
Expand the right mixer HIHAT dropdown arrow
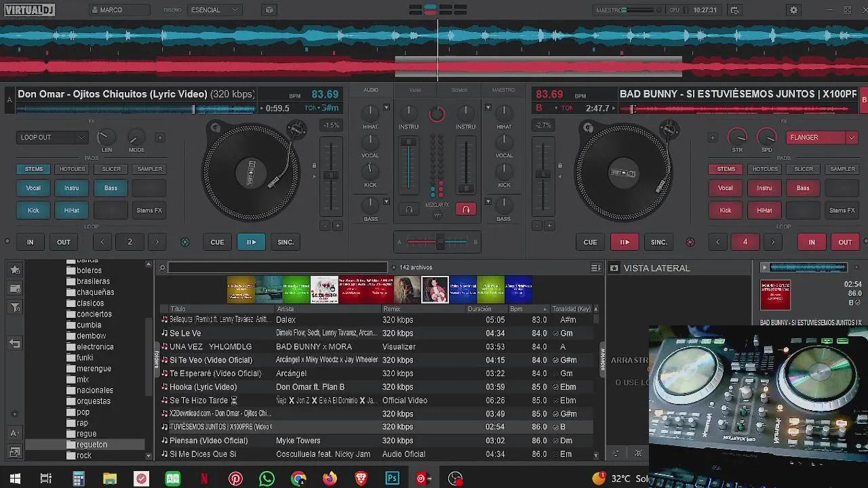coord(488,107)
